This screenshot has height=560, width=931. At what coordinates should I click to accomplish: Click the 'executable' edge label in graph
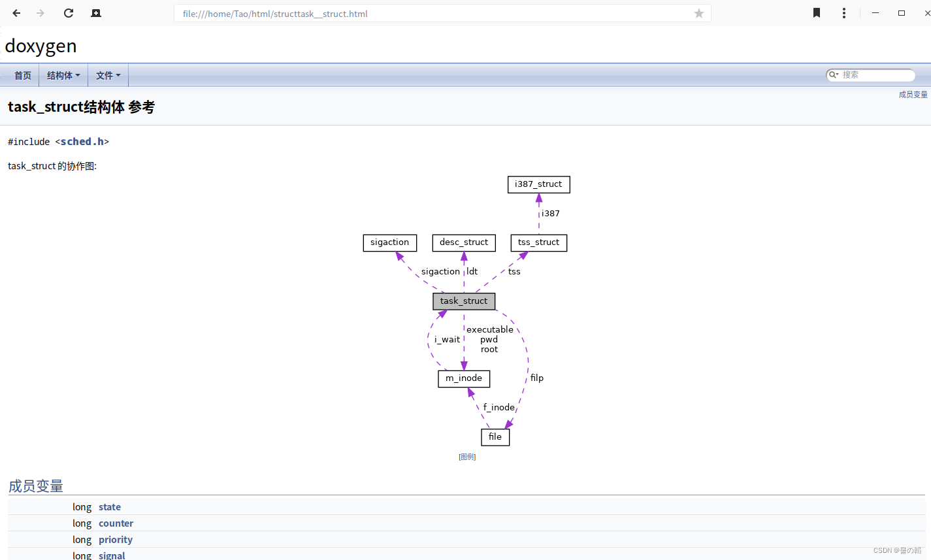(490, 329)
